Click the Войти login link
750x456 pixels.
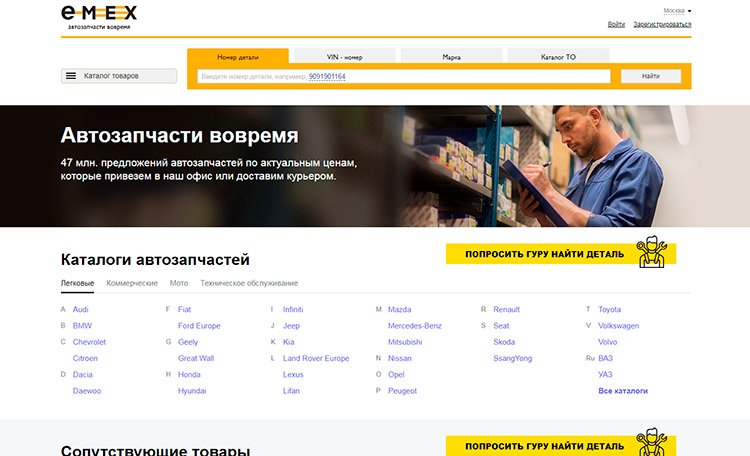pos(616,24)
